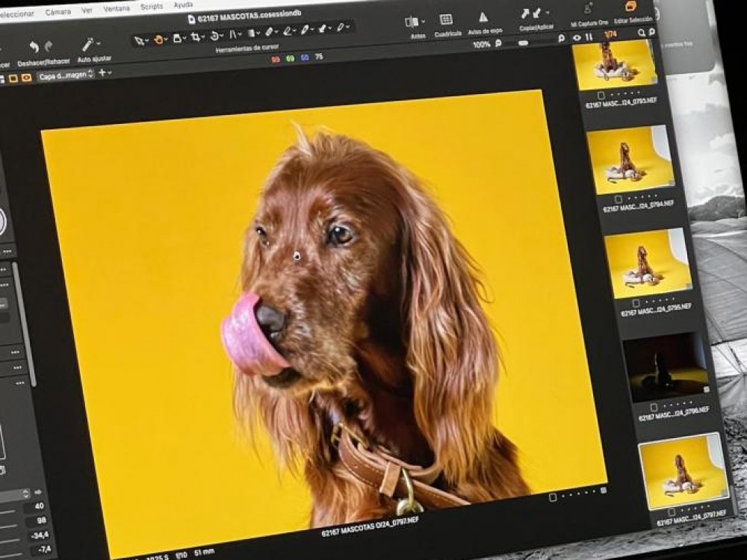This screenshot has width=747, height=560.
Task: Click the Deshacer undo arrow
Action: point(34,48)
